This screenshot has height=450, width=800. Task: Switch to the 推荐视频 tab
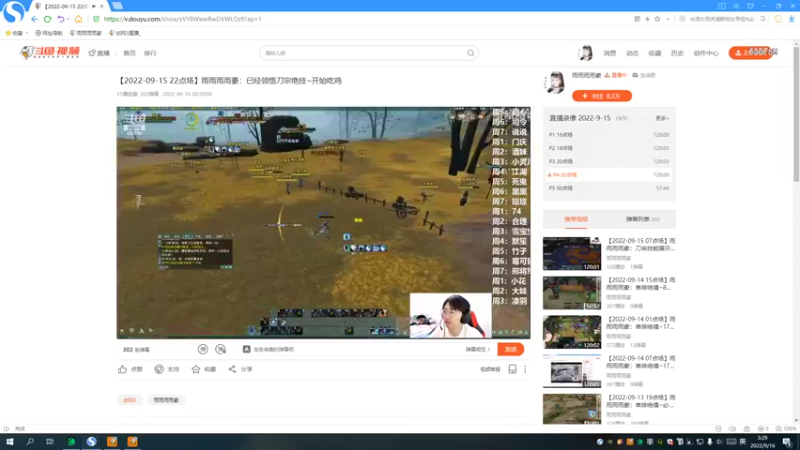pyautogui.click(x=576, y=219)
